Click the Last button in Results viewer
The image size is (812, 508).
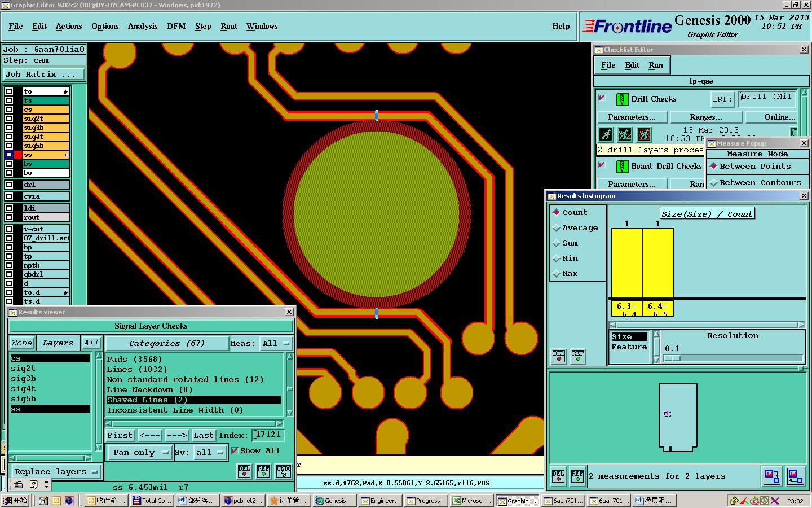[204, 435]
